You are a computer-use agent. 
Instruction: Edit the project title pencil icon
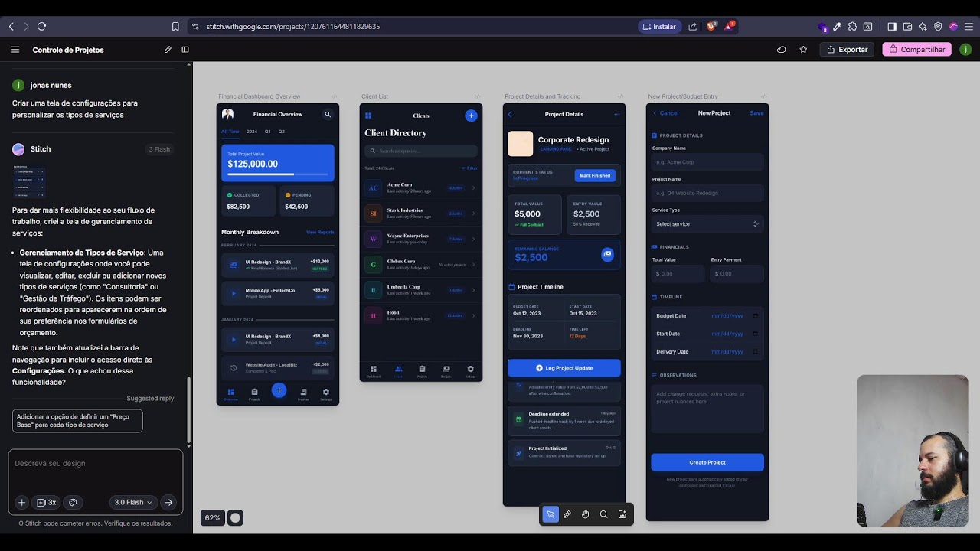pos(168,50)
